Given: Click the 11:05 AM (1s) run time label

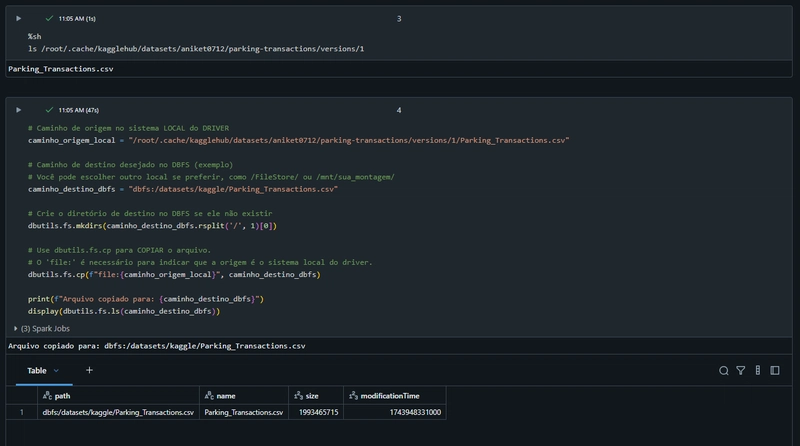Looking at the screenshot, I should coord(77,18).
